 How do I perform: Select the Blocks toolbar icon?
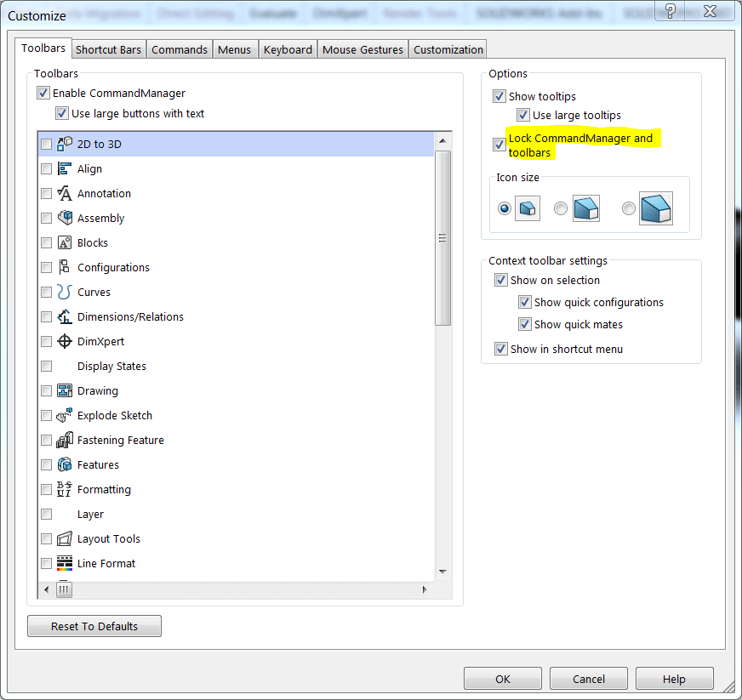point(64,242)
